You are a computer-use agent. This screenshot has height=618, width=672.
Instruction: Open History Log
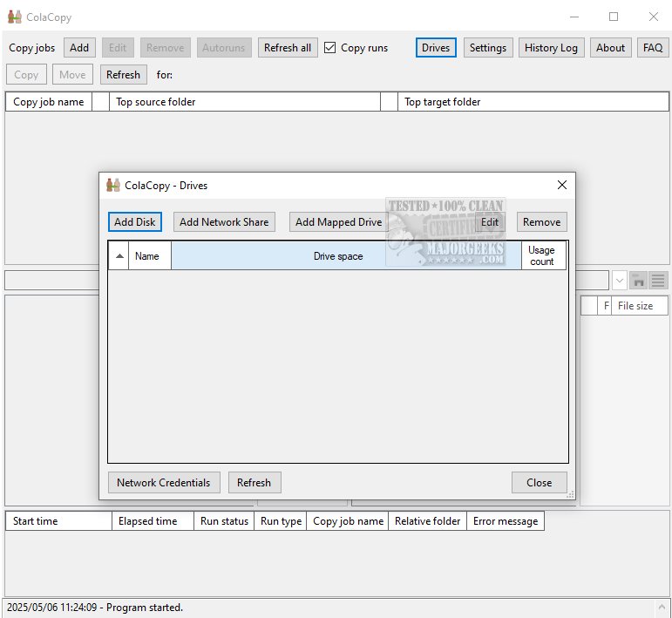[x=551, y=48]
